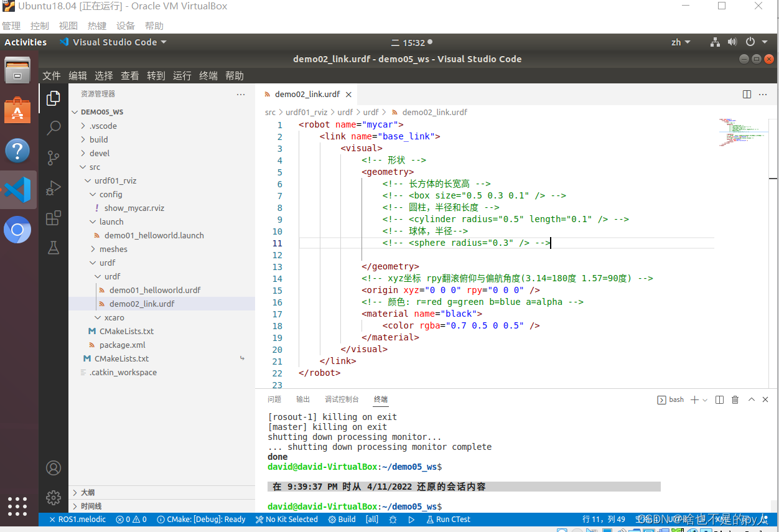Click the debug bug icon in status bar

(393, 520)
